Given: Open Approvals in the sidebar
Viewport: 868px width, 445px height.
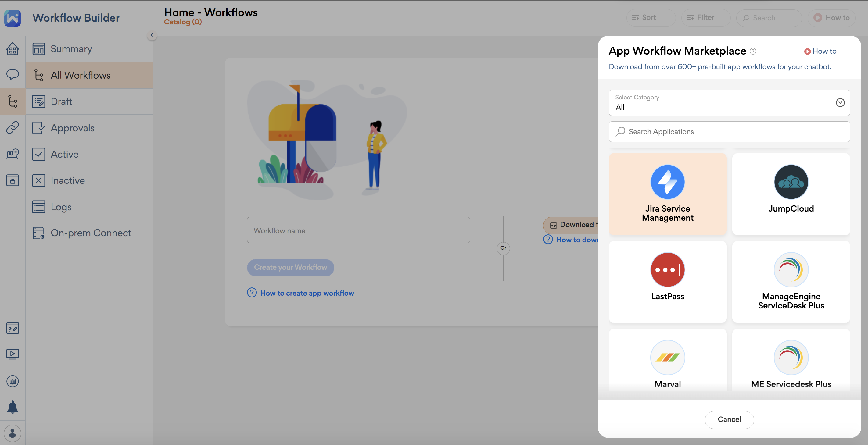Looking at the screenshot, I should [89, 128].
